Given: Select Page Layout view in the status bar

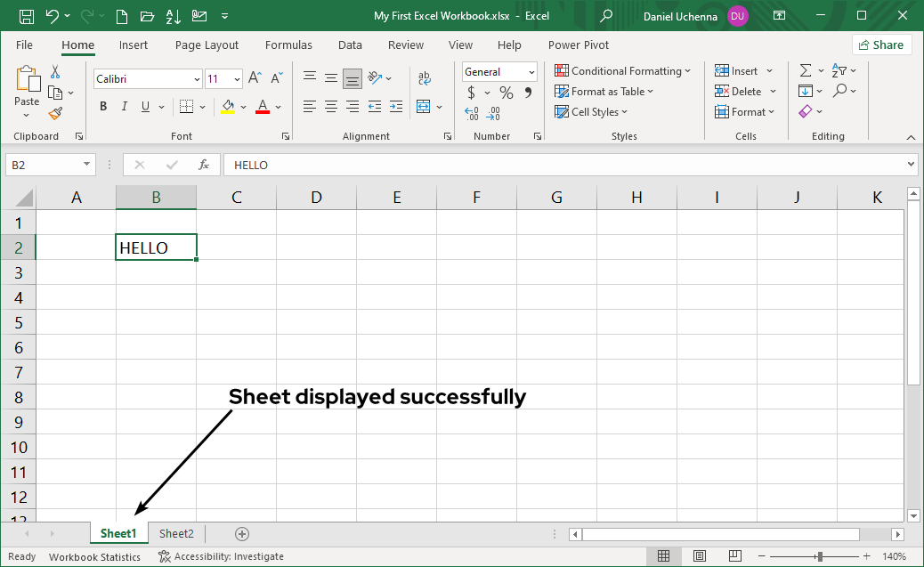Looking at the screenshot, I should pyautogui.click(x=699, y=555).
